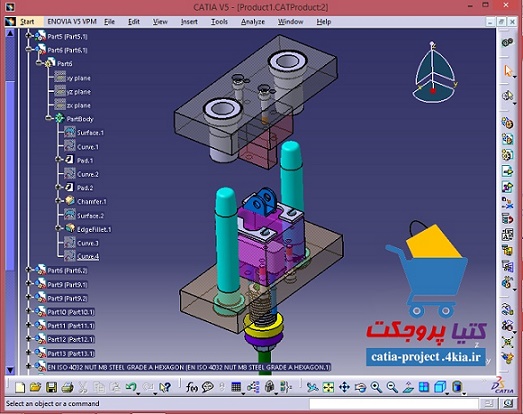Expand the Chamfer.1 node
This screenshot has height=414, width=523.
click(x=59, y=201)
